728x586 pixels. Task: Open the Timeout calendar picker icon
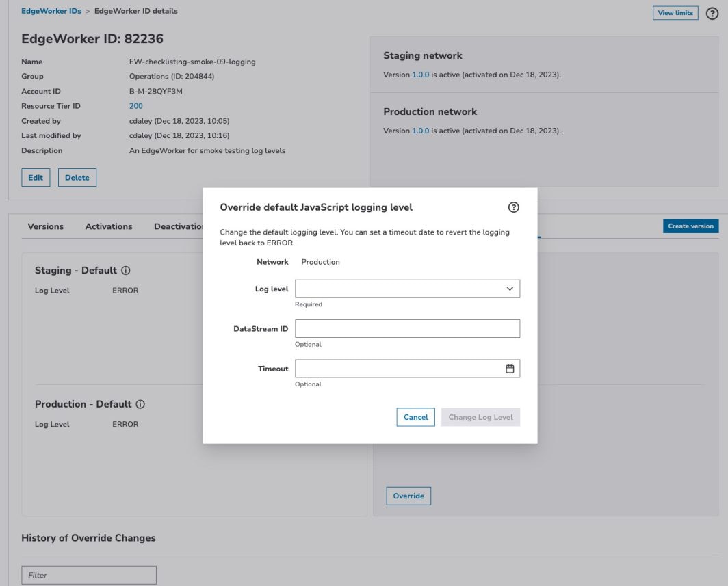click(510, 369)
